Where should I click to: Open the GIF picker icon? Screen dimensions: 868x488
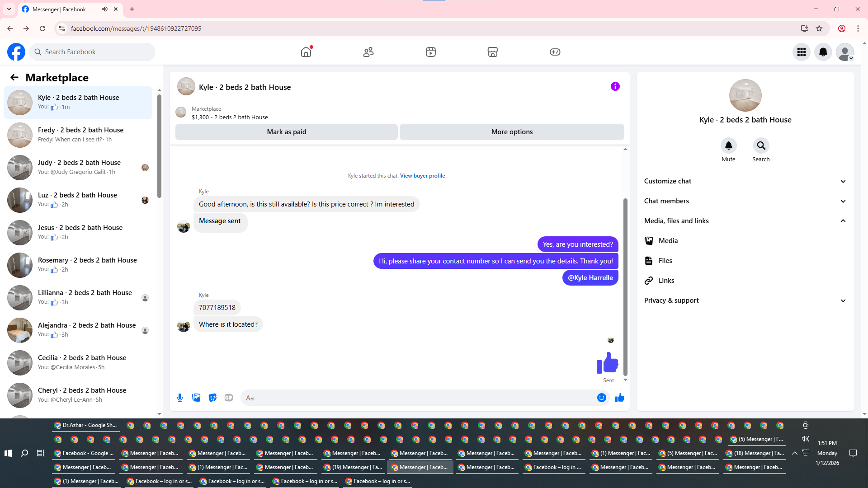[229, 398]
